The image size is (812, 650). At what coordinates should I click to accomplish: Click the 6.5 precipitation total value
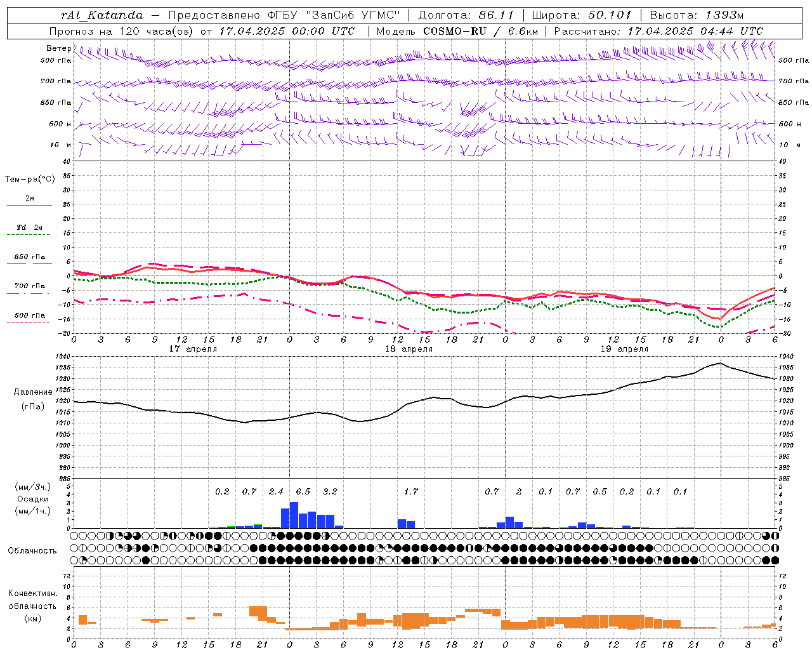coord(303,491)
